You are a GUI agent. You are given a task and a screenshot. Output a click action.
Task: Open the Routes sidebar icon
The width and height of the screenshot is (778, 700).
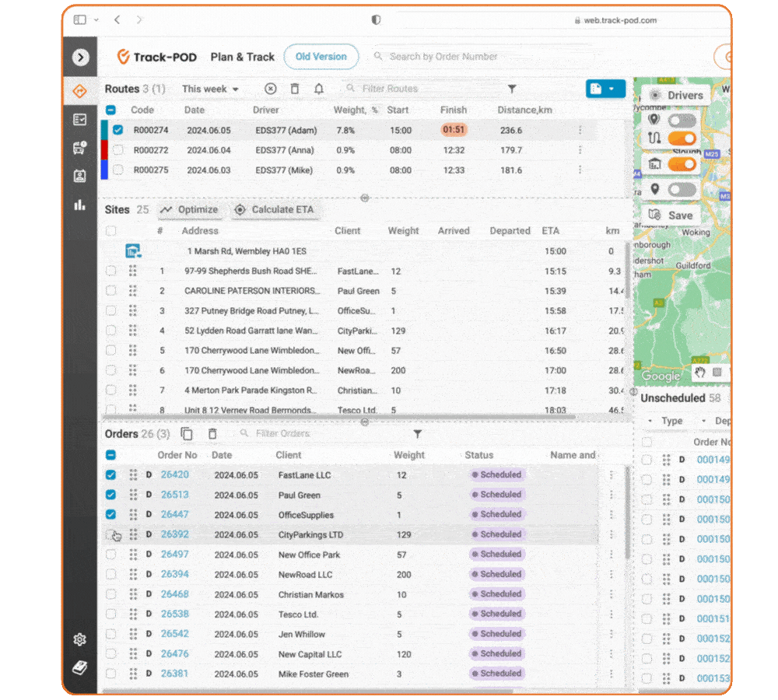pos(80,91)
